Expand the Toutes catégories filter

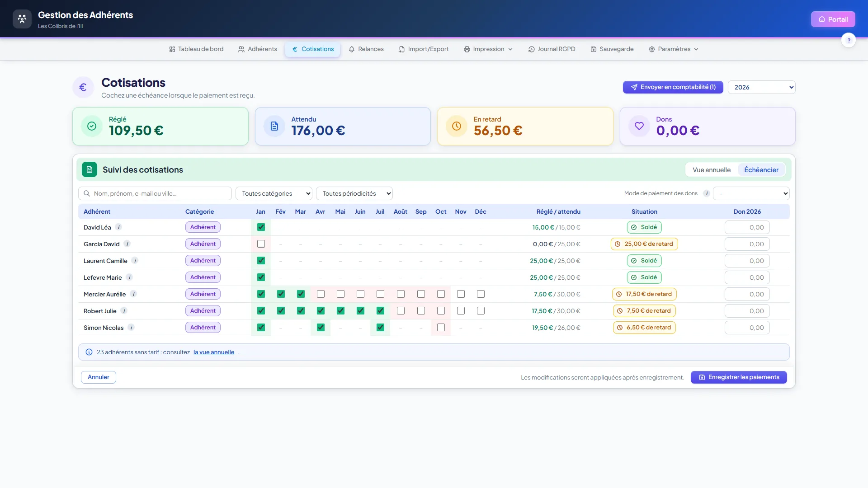pyautogui.click(x=274, y=193)
